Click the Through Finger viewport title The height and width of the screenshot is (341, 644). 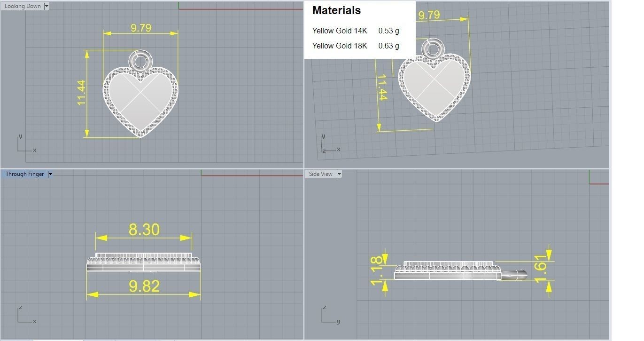(x=24, y=174)
